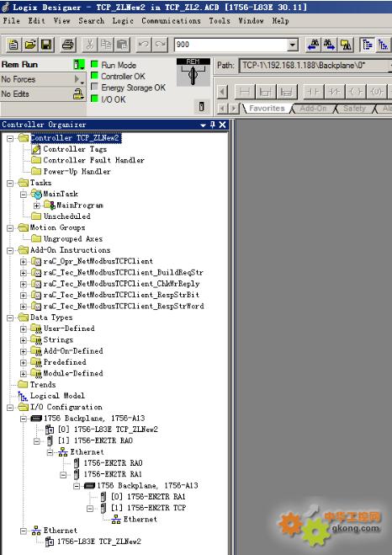This screenshot has height=555, width=392.
Task: Open the Communications menu
Action: coord(171,21)
